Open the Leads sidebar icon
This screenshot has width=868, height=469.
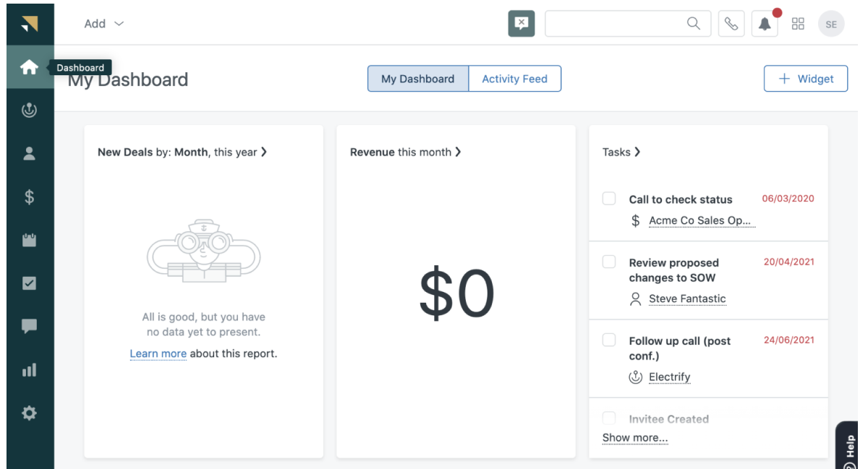pos(29,111)
